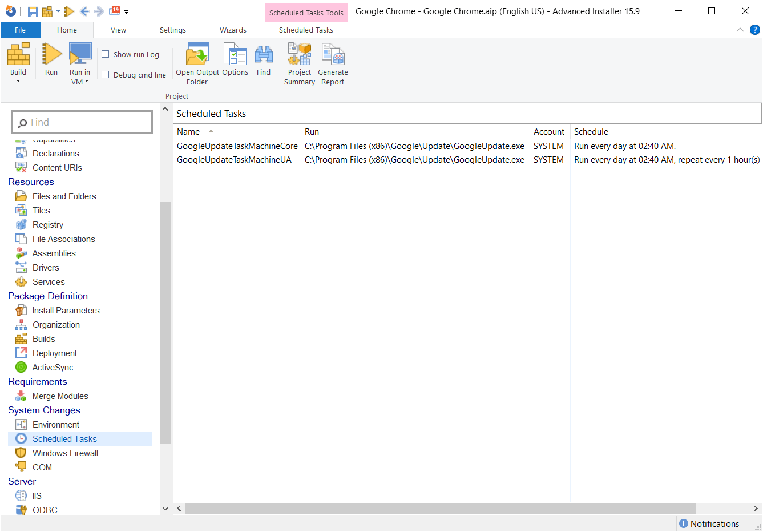Switch to the Settings ribbon tab
763x532 pixels.
tap(172, 30)
